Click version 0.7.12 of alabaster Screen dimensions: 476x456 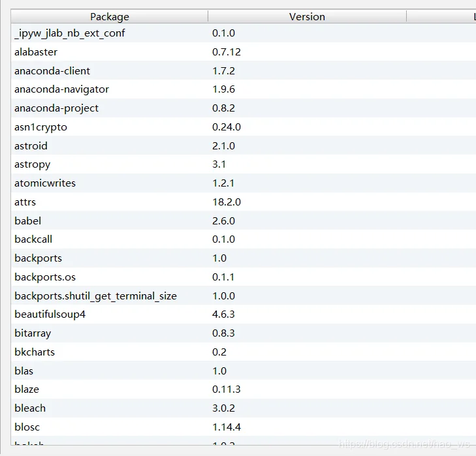227,52
